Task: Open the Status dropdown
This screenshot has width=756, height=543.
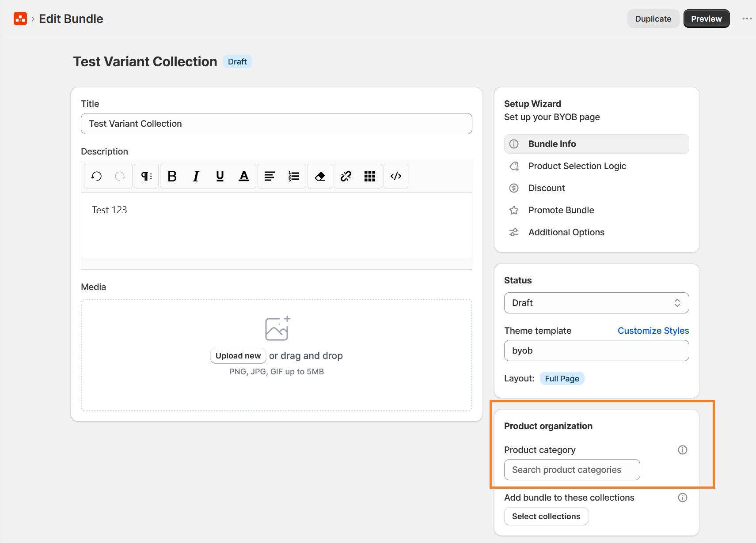Action: tap(596, 303)
